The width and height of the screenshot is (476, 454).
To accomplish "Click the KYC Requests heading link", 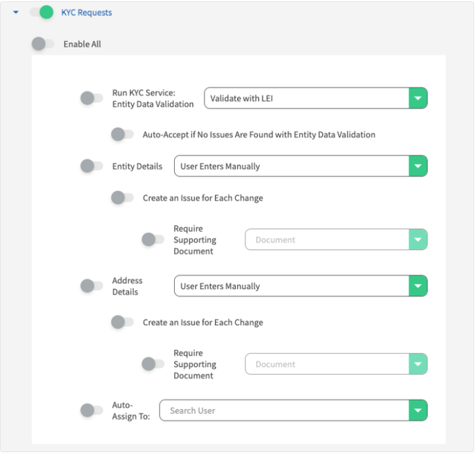I will click(x=86, y=13).
